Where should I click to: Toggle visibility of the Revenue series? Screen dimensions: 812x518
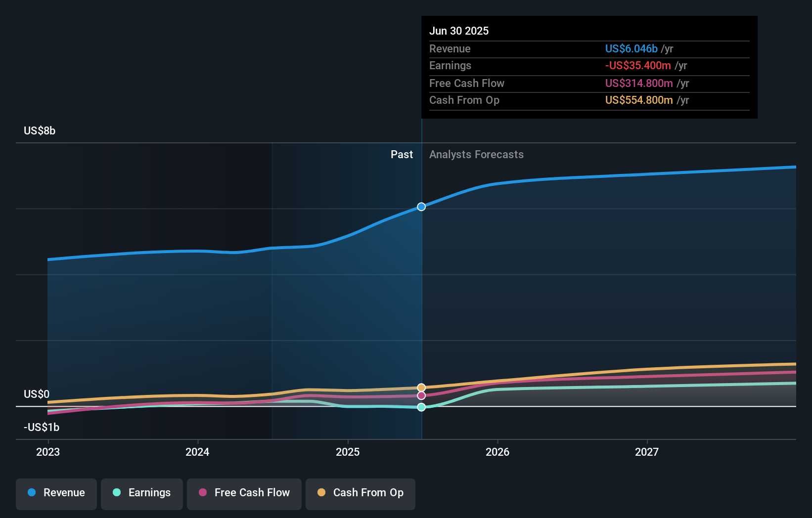56,494
